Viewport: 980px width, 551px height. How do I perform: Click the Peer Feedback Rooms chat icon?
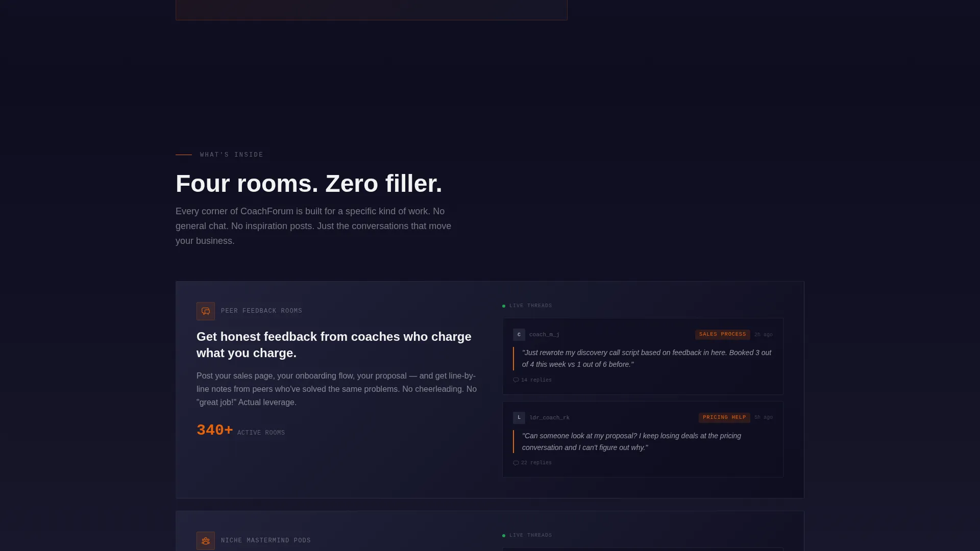[206, 311]
